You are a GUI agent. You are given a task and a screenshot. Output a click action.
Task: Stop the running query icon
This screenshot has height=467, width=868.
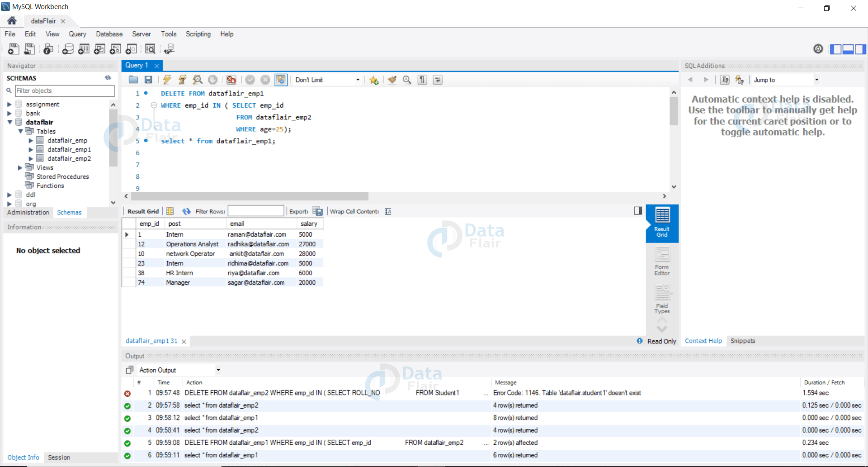(212, 80)
